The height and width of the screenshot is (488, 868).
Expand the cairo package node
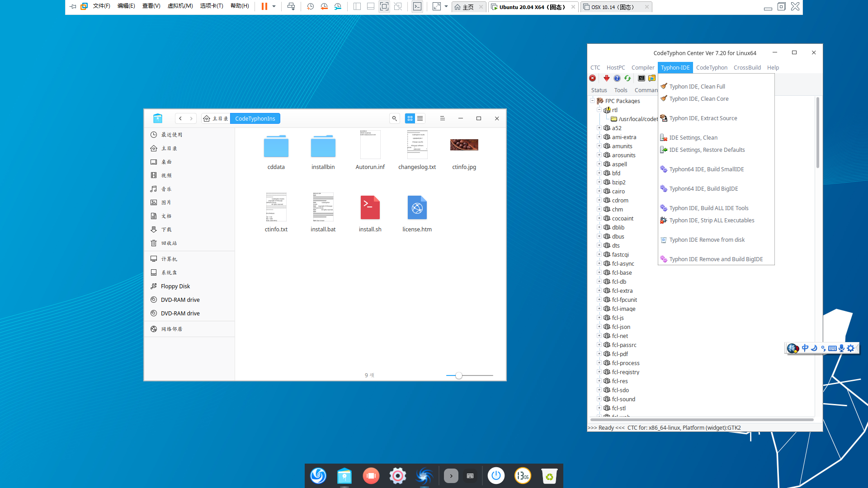point(599,191)
